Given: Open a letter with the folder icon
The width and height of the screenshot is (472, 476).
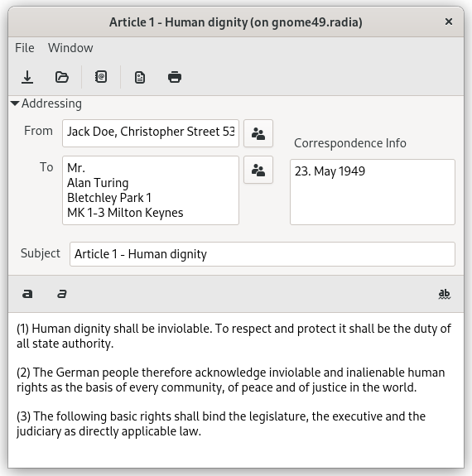Looking at the screenshot, I should click(62, 77).
